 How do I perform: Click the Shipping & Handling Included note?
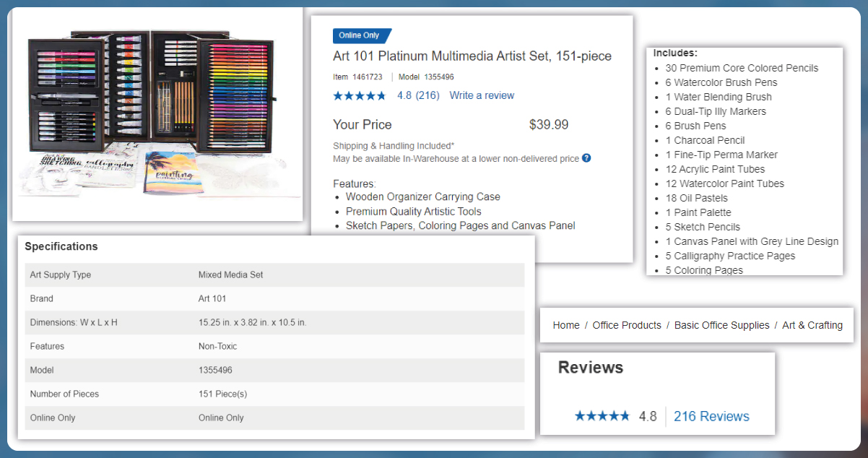tap(394, 146)
